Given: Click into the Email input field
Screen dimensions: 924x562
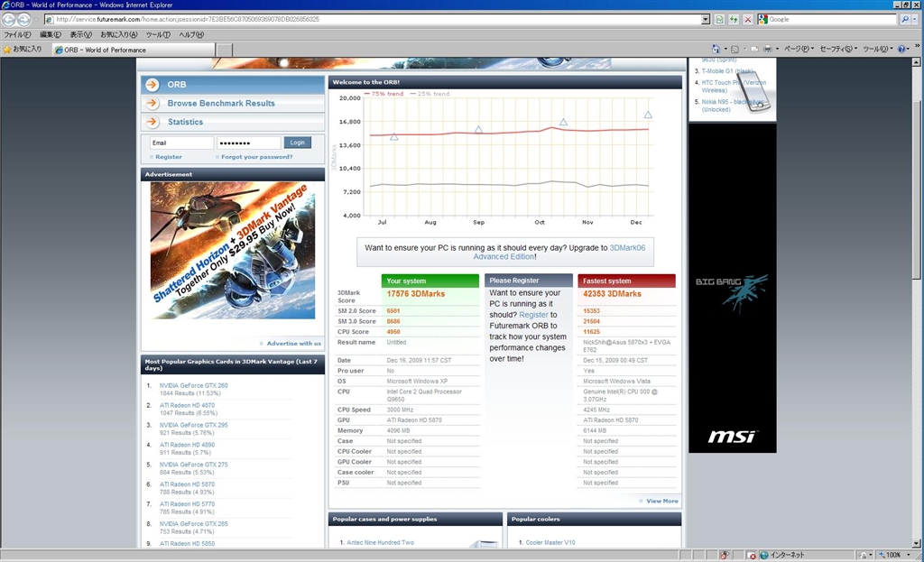Looking at the screenshot, I should coord(181,143).
